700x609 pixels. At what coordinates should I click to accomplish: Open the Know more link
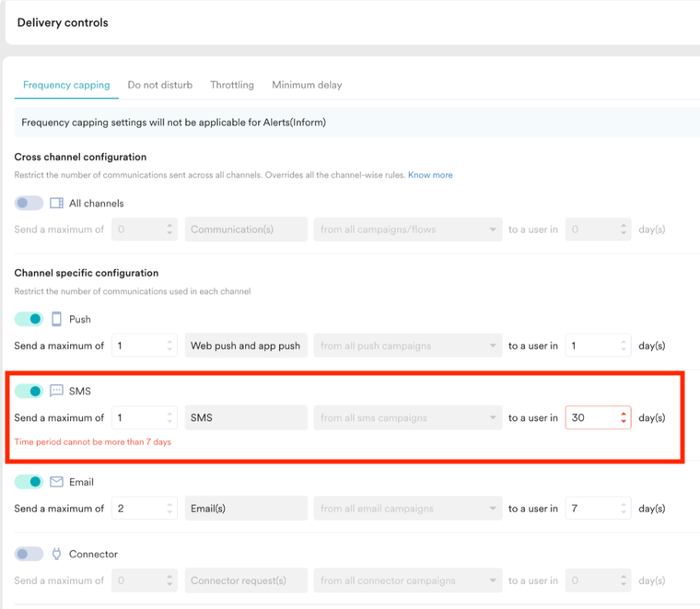coord(430,175)
